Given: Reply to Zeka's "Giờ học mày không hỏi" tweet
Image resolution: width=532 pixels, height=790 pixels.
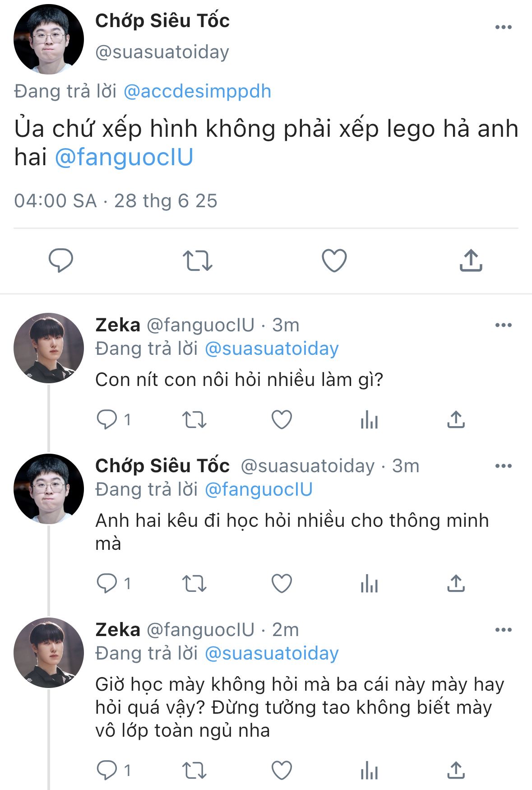Looking at the screenshot, I should (107, 770).
